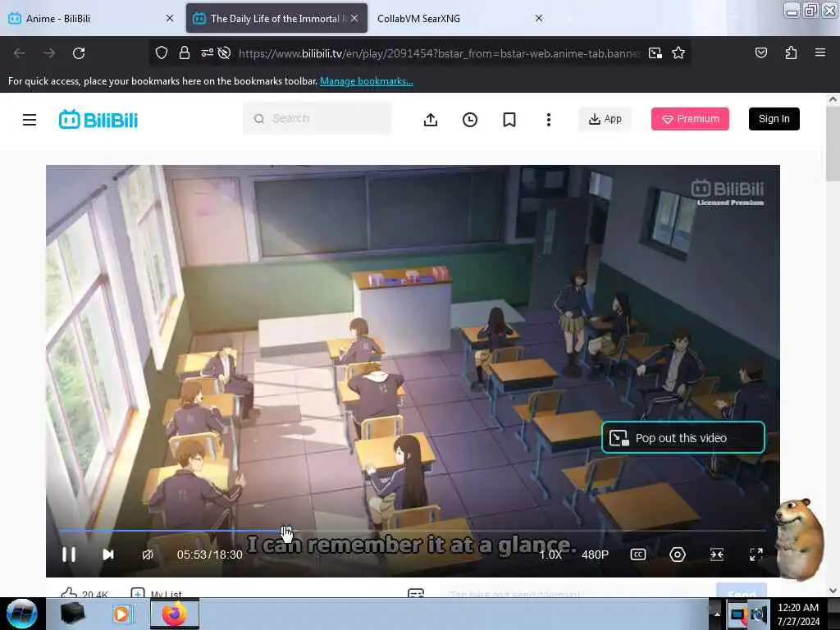The image size is (840, 630).
Task: Click the bilibili.tv address bar URL
Action: pos(438,53)
